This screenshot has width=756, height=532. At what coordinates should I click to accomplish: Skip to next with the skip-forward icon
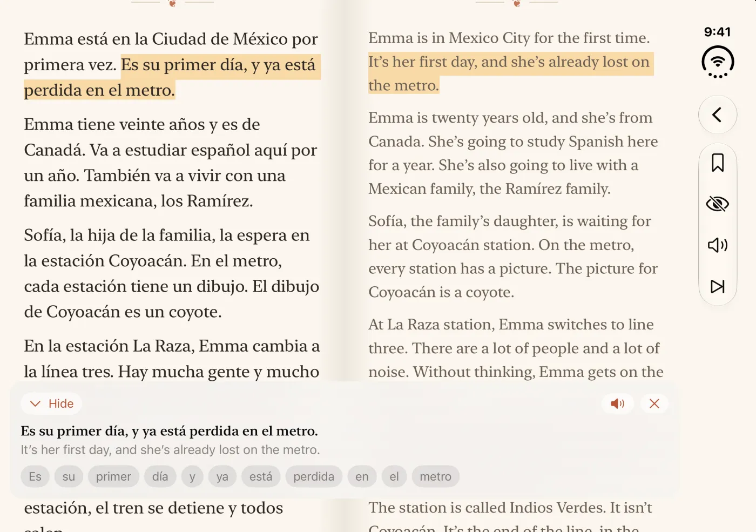pyautogui.click(x=717, y=286)
